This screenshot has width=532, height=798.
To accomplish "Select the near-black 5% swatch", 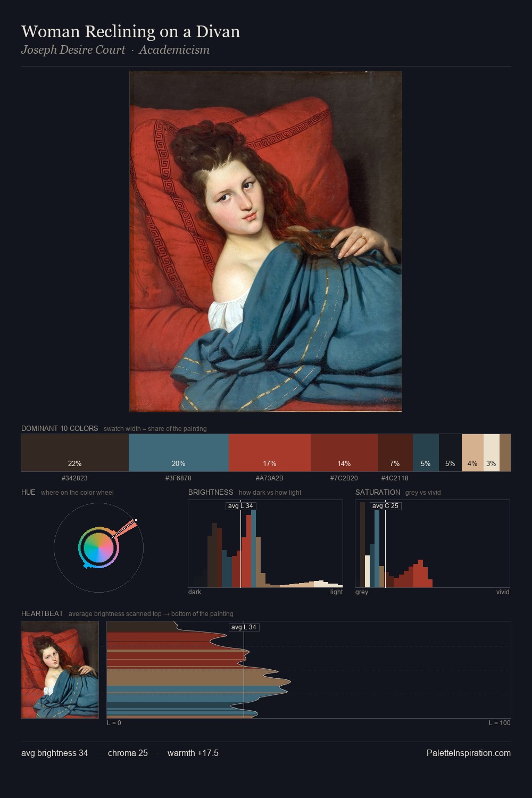I will tap(450, 453).
